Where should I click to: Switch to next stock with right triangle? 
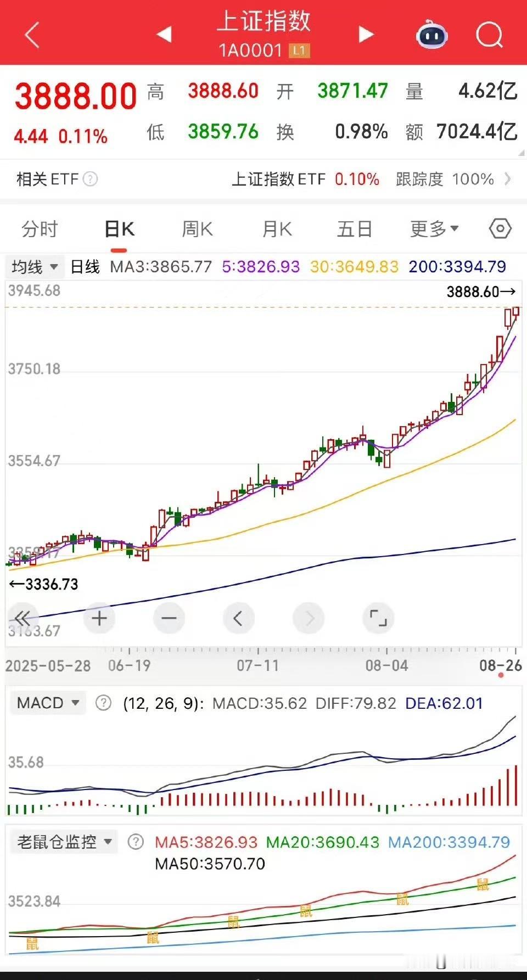[366, 35]
